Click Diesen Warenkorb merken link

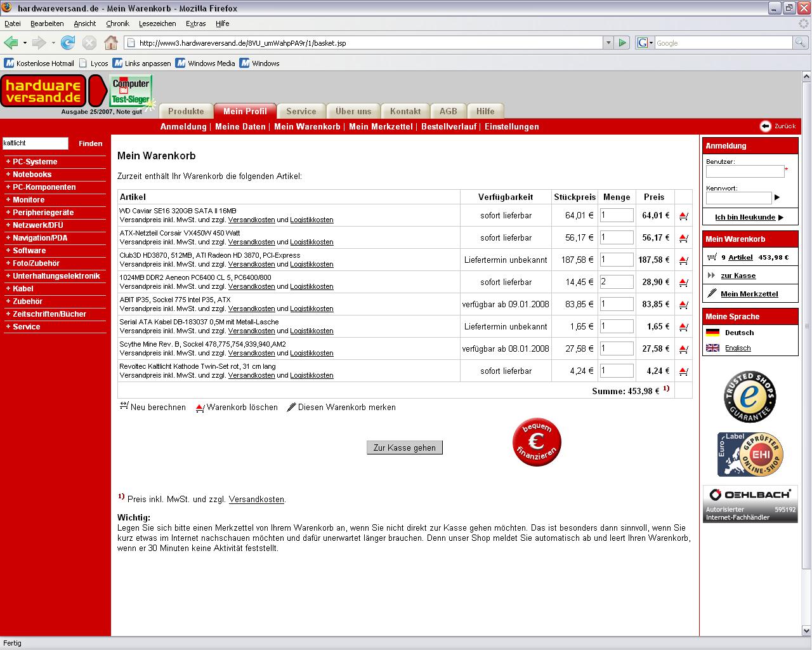341,407
